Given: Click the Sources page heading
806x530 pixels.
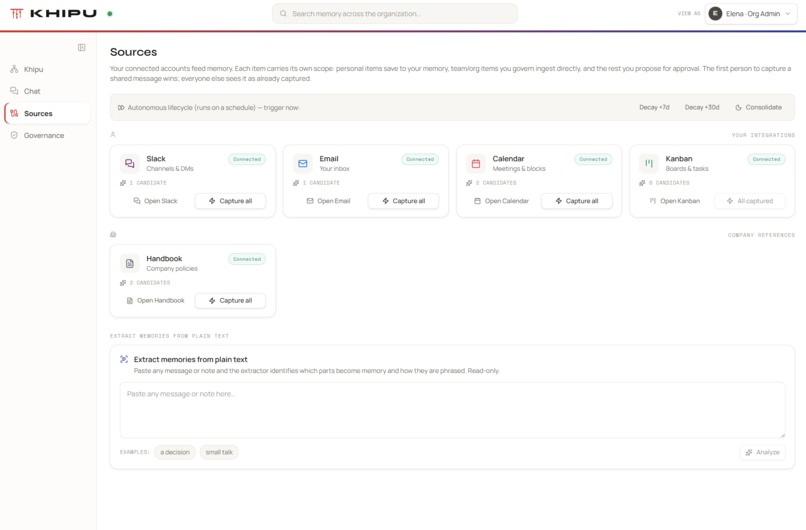Looking at the screenshot, I should click(133, 52).
